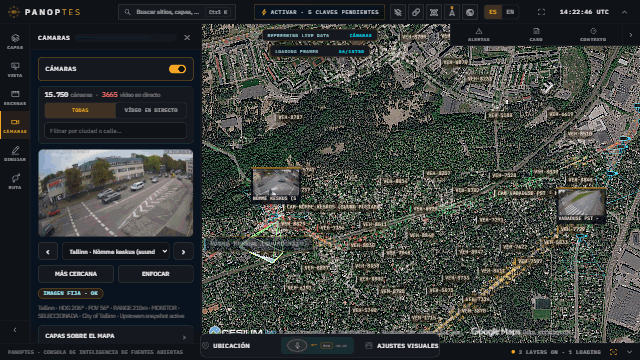Open the Alertas tab
640x360 pixels.
tap(478, 35)
